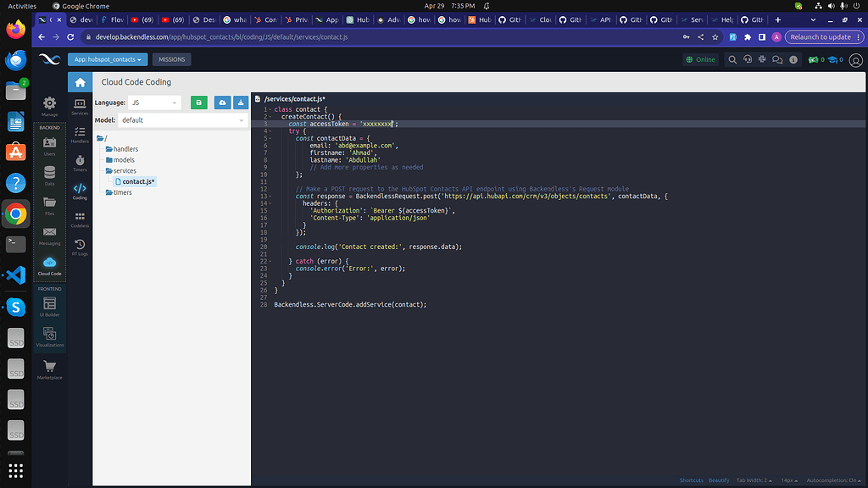Open the App: hubspot_contacts menu
Image resolution: width=868 pixels, height=488 pixels.
[x=107, y=59]
